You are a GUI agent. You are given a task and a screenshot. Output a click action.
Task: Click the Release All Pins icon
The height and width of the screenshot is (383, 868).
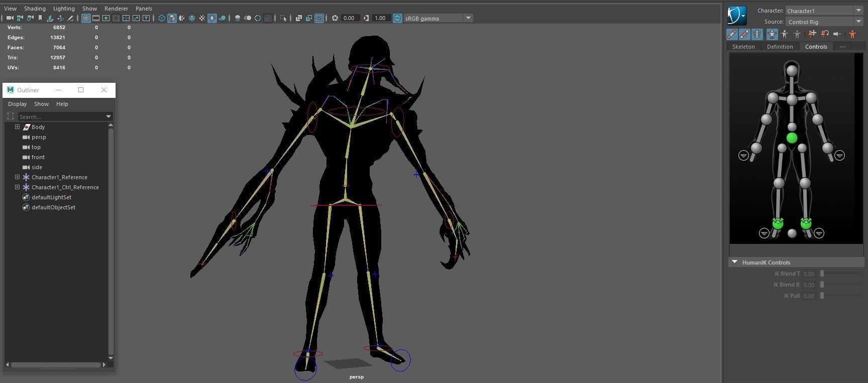(837, 34)
